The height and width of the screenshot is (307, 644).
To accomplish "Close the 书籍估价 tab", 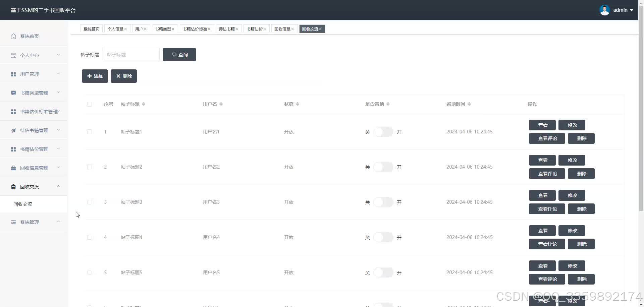I will tap(265, 29).
